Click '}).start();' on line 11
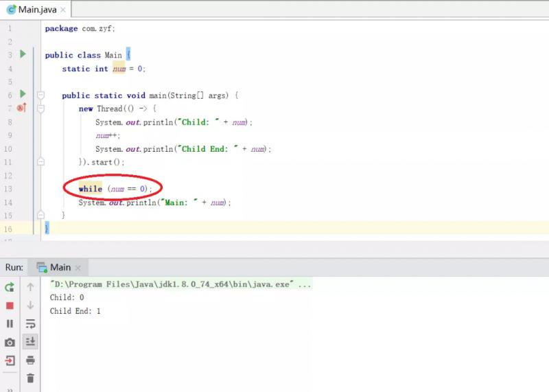This screenshot has width=549, height=392. pyautogui.click(x=102, y=162)
